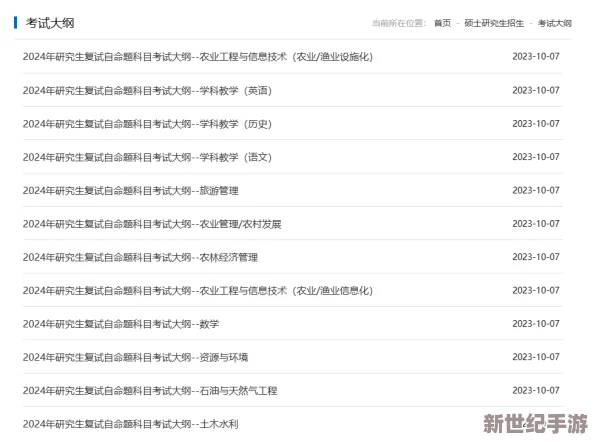Open the 学科教学（语文） exam syllabus

[147, 157]
